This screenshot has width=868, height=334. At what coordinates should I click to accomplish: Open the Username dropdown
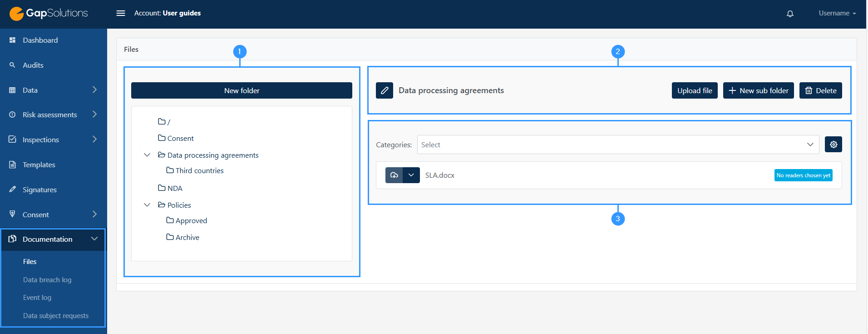point(837,13)
